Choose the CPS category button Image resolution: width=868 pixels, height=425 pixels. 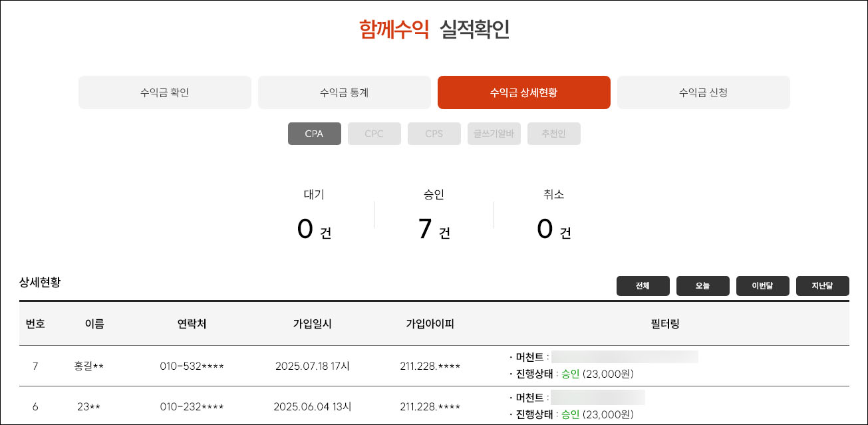(434, 134)
